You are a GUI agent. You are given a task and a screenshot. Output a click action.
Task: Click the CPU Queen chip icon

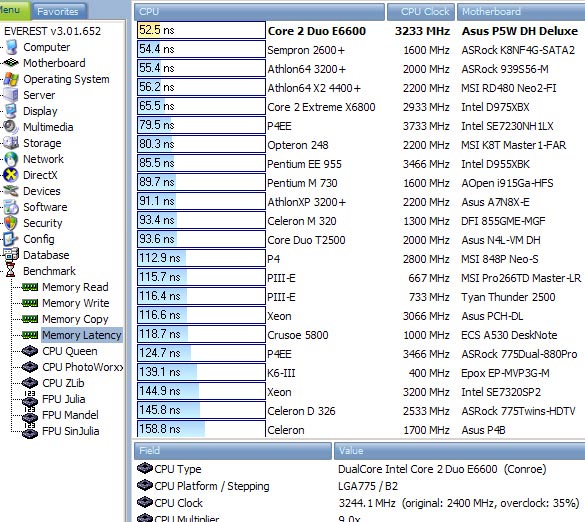tap(30, 351)
